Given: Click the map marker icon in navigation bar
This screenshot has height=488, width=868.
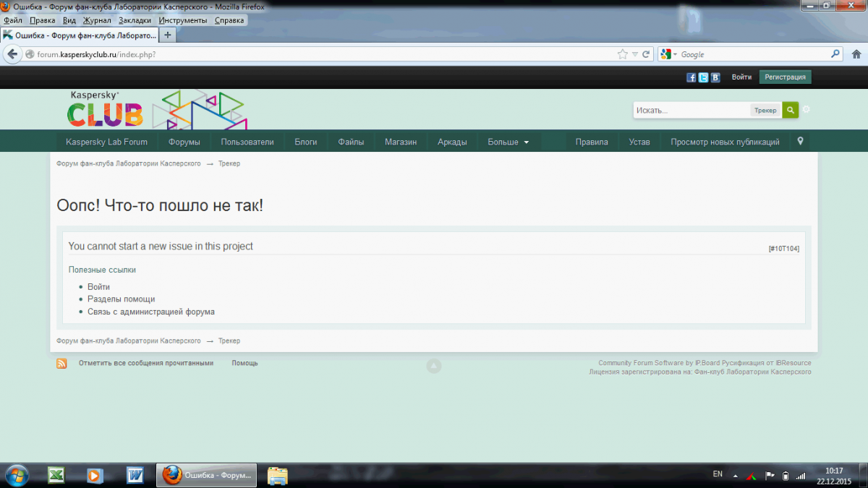Looking at the screenshot, I should 800,141.
